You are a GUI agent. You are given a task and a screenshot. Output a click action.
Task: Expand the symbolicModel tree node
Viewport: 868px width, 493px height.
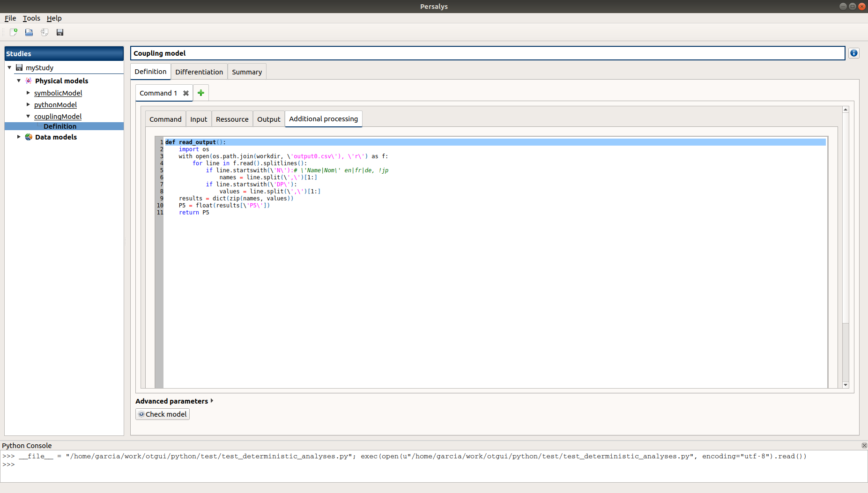click(28, 93)
